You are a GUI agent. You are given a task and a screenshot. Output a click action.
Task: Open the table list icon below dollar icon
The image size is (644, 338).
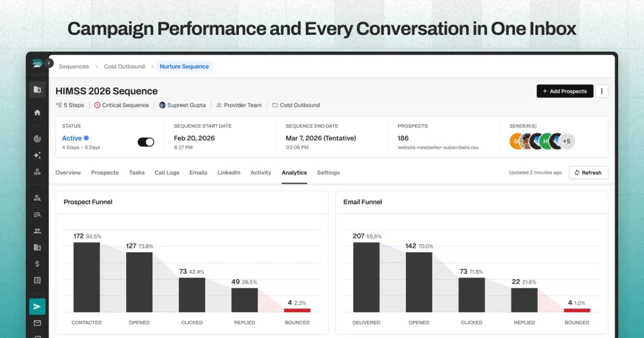37,280
